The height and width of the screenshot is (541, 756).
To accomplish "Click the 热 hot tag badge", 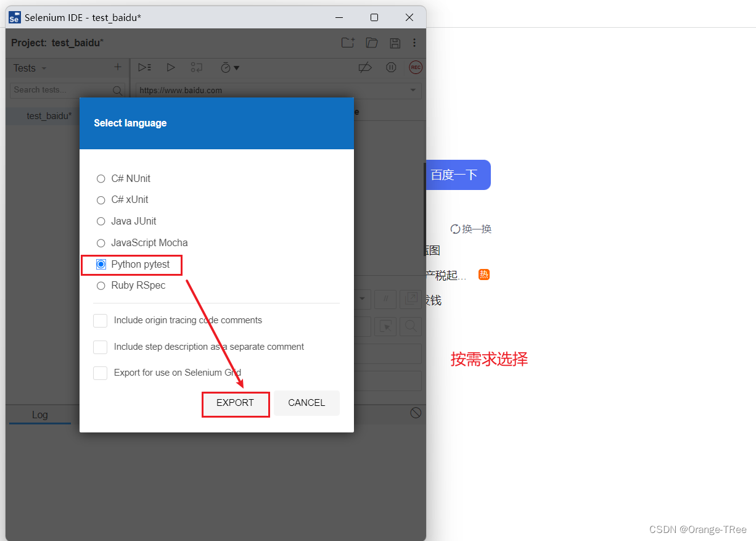I will click(484, 275).
